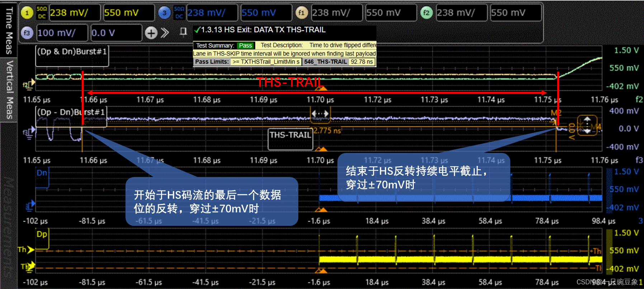Click the yellow channel 1 badge
This screenshot has height=289, width=644.
(x=27, y=13)
